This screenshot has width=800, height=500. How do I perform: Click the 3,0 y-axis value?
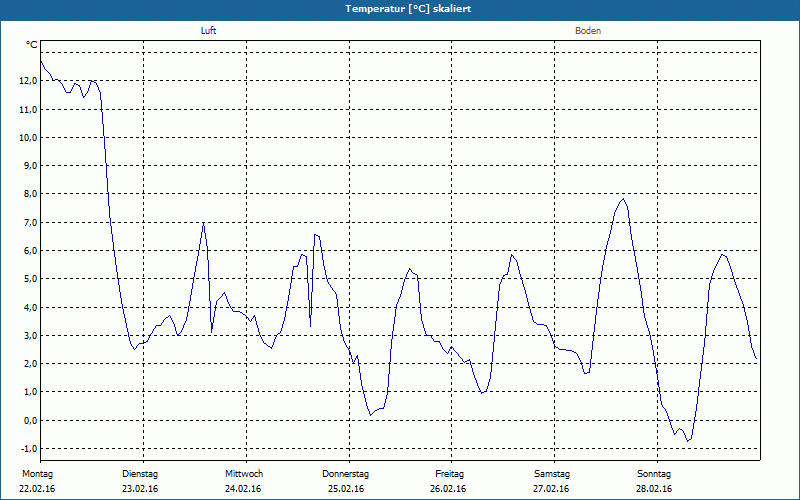click(30, 335)
